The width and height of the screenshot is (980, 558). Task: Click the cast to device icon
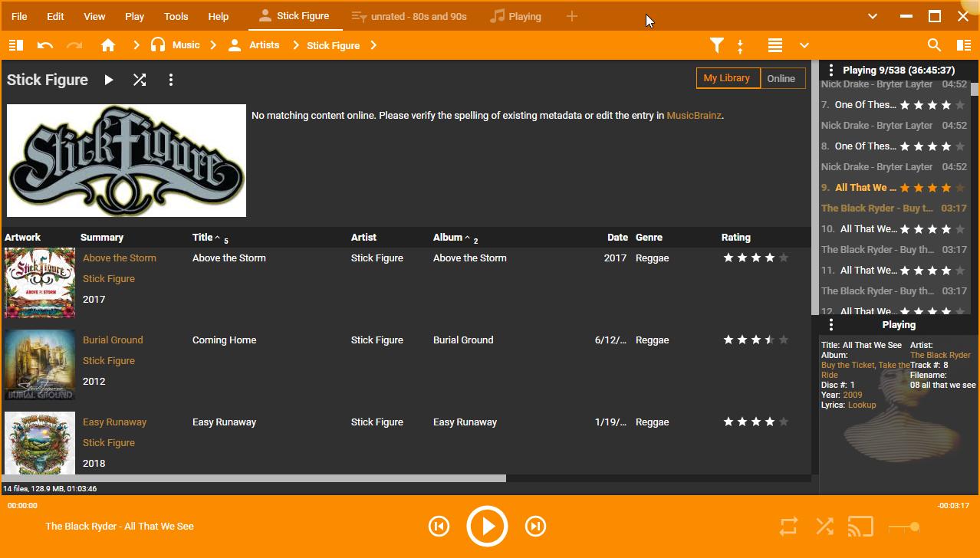click(860, 527)
